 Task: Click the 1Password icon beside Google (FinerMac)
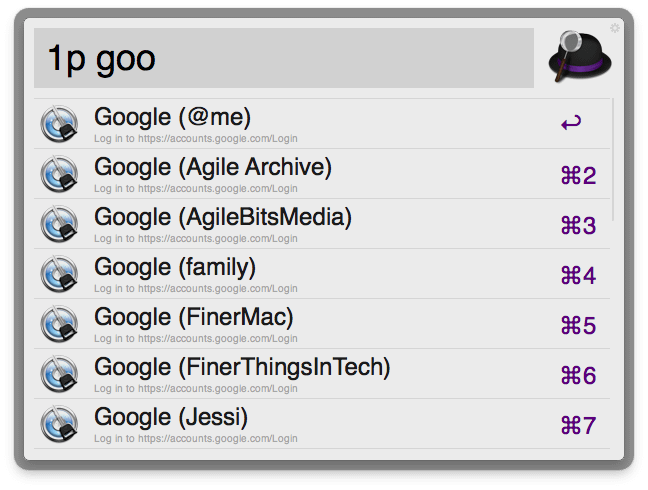click(60, 324)
